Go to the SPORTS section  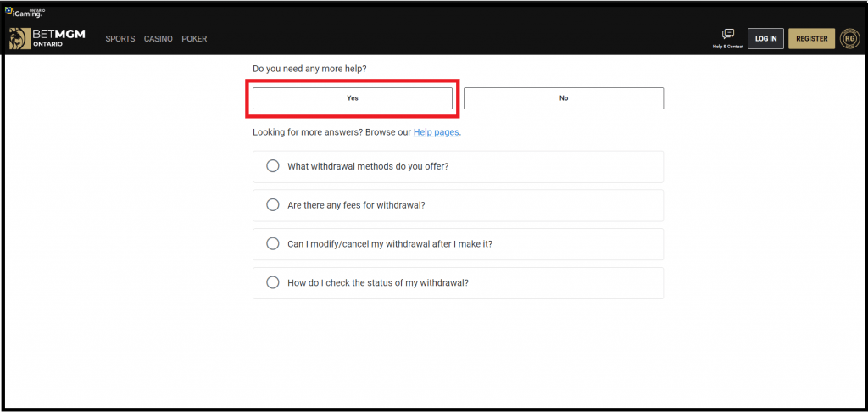point(120,39)
